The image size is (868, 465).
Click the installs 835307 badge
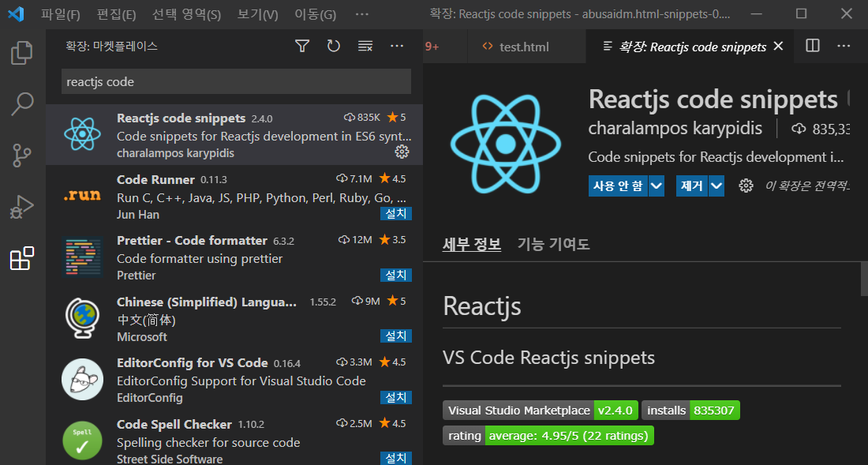(691, 411)
